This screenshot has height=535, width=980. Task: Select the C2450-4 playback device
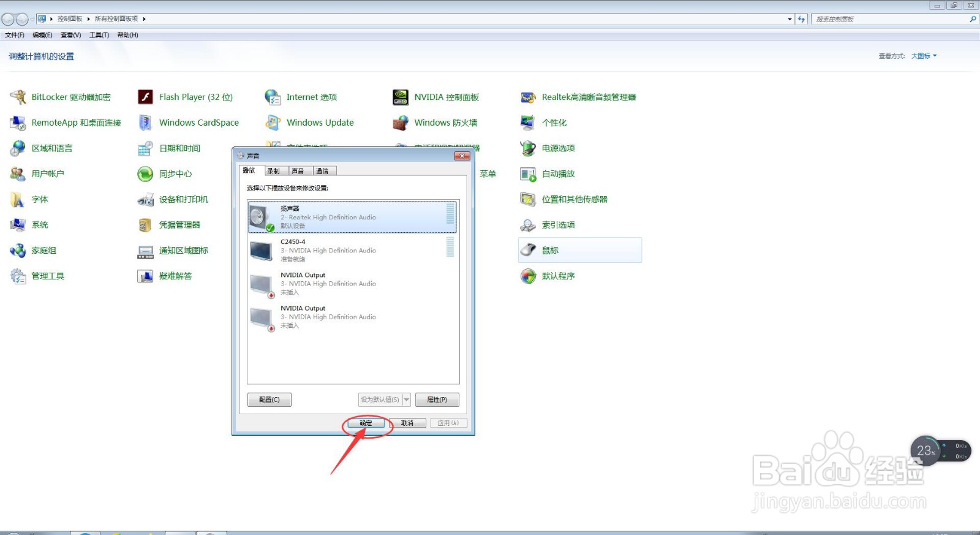click(x=352, y=250)
